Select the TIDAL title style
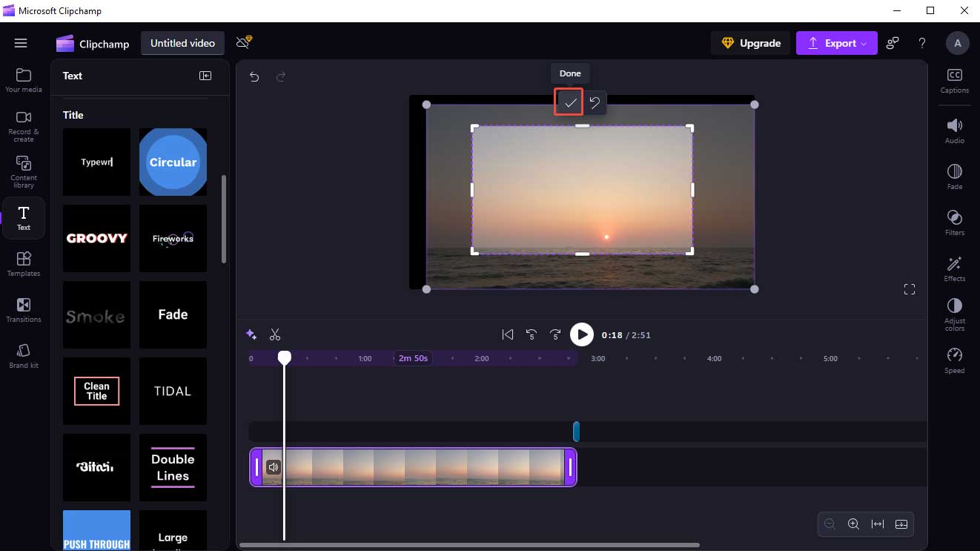This screenshot has height=551, width=980. coord(173,391)
